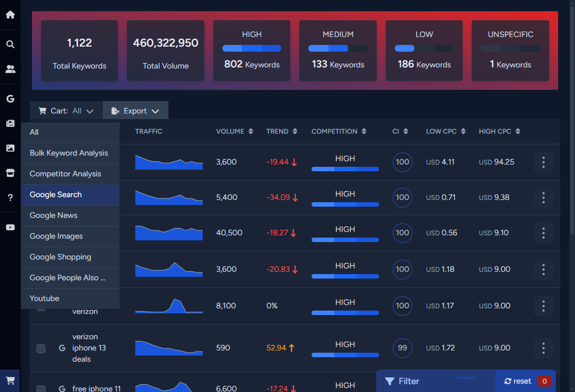The width and height of the screenshot is (575, 392).
Task: Select Youtube menu option
Action: [70, 298]
